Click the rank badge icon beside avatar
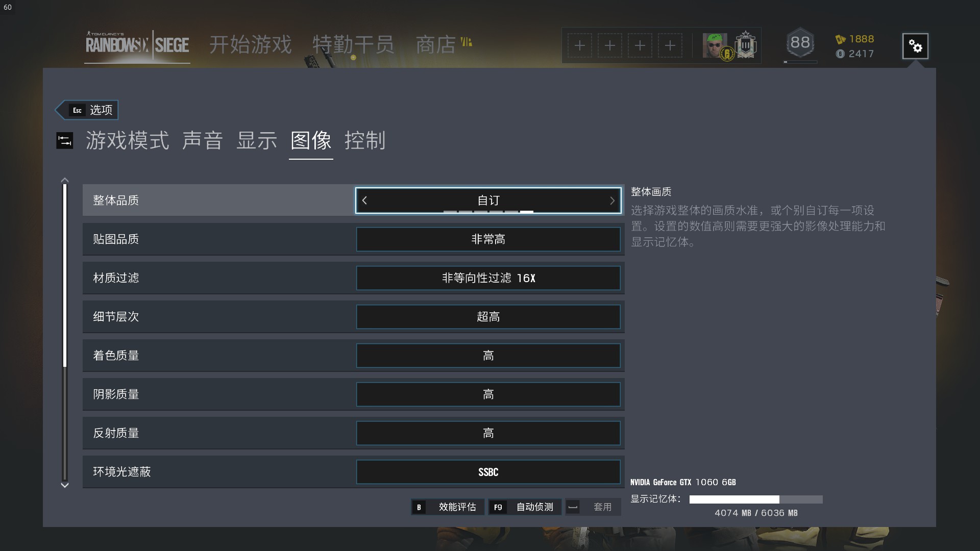Viewport: 980px width, 551px height. tap(746, 45)
